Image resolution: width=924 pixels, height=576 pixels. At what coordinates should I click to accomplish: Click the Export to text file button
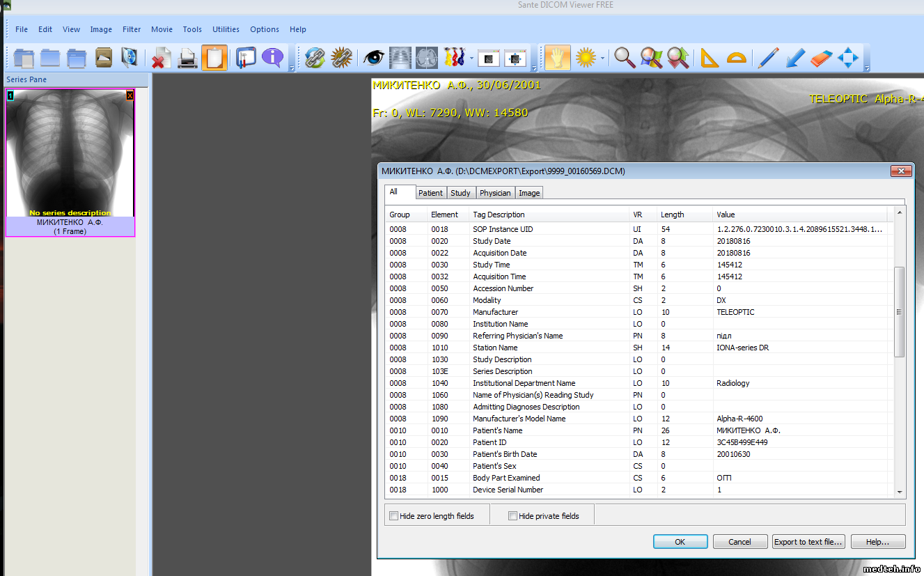[x=808, y=542]
